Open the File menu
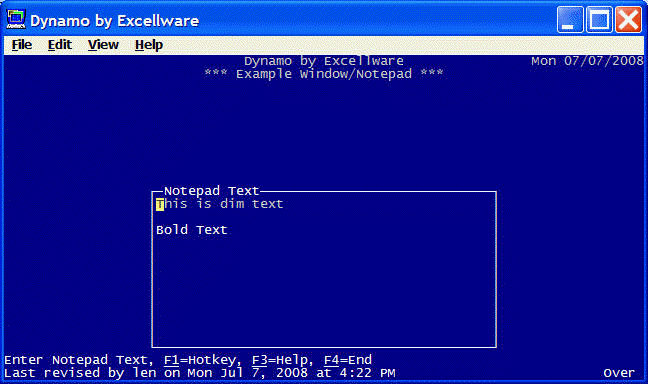The width and height of the screenshot is (648, 384). 21,45
